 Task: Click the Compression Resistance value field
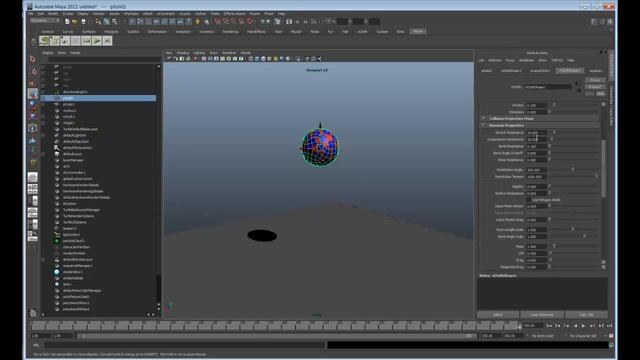537,140
